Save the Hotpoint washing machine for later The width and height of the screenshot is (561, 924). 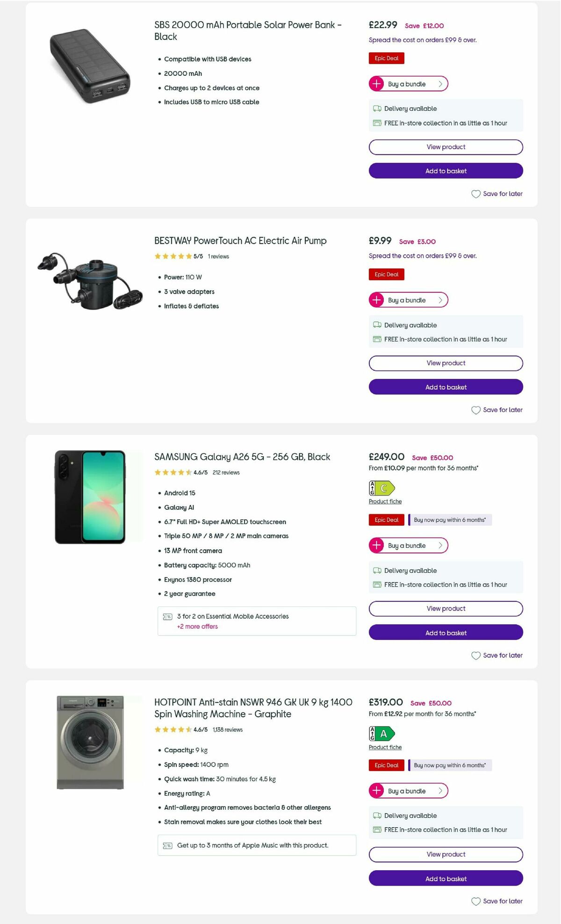point(497,901)
